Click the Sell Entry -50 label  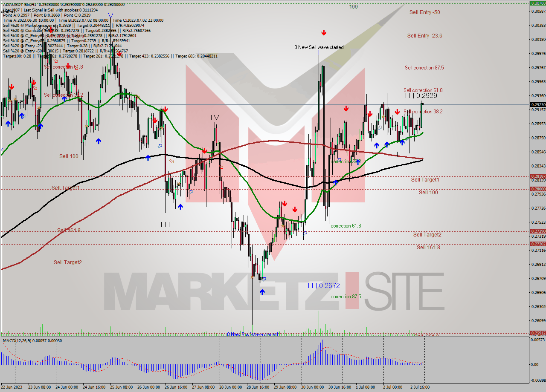(424, 12)
